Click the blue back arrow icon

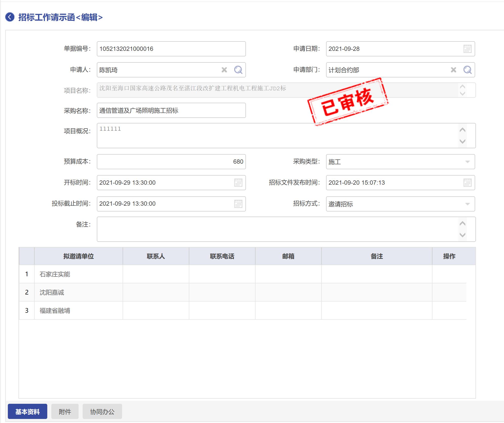(10, 17)
